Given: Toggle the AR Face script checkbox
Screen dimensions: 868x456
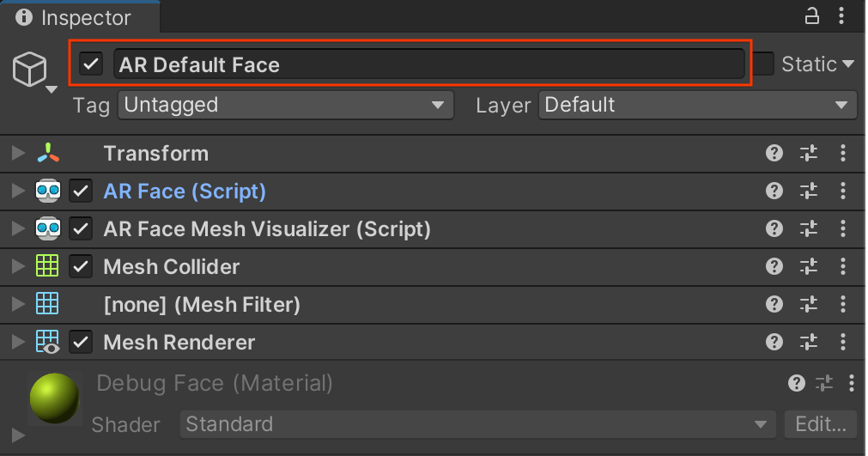Looking at the screenshot, I should [81, 192].
